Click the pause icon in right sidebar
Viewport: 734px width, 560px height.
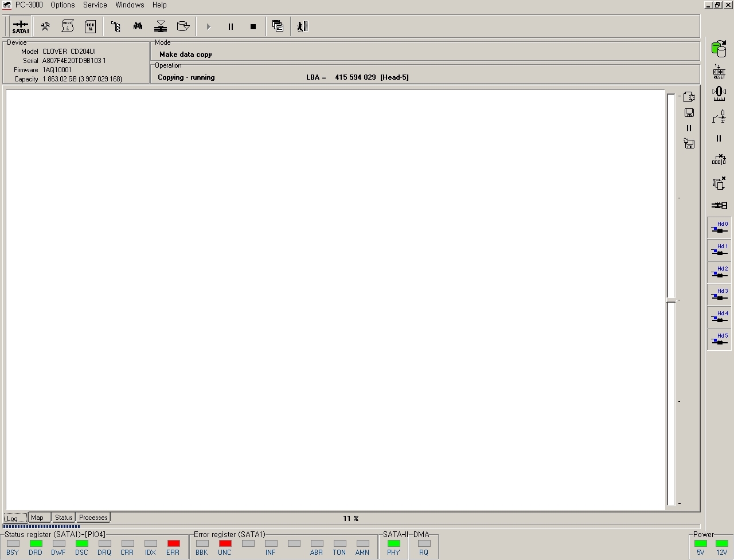(x=719, y=139)
